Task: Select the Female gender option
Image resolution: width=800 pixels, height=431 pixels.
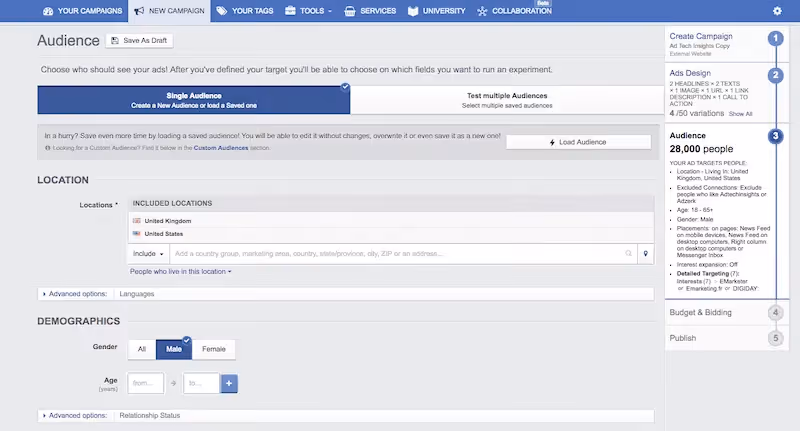Action: pos(214,349)
